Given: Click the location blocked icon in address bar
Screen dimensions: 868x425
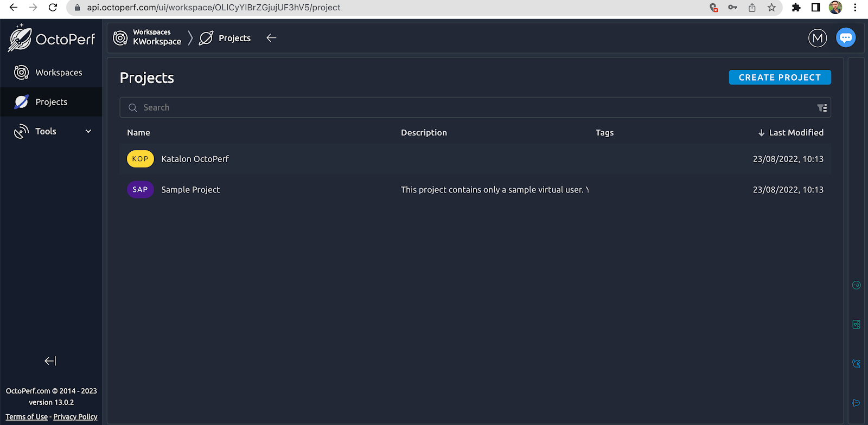Looking at the screenshot, I should tap(713, 8).
